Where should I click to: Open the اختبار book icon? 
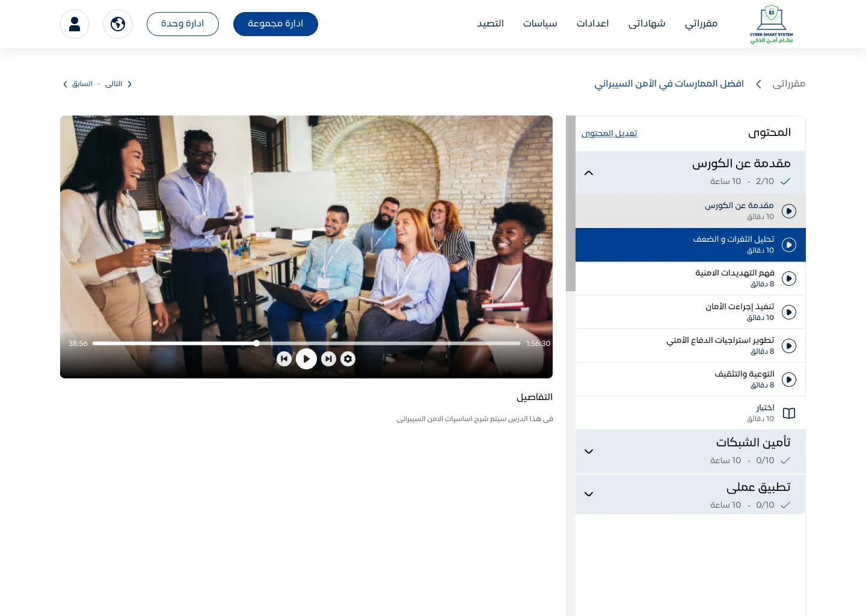(788, 413)
